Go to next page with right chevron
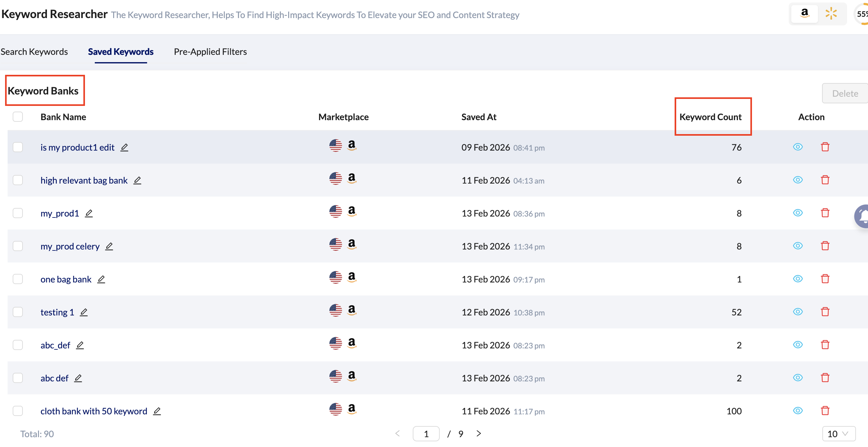Viewport: 868px width, 447px height. pyautogui.click(x=478, y=433)
